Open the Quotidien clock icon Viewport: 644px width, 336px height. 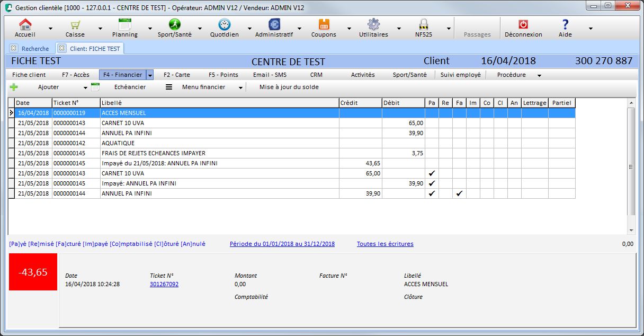(x=225, y=24)
